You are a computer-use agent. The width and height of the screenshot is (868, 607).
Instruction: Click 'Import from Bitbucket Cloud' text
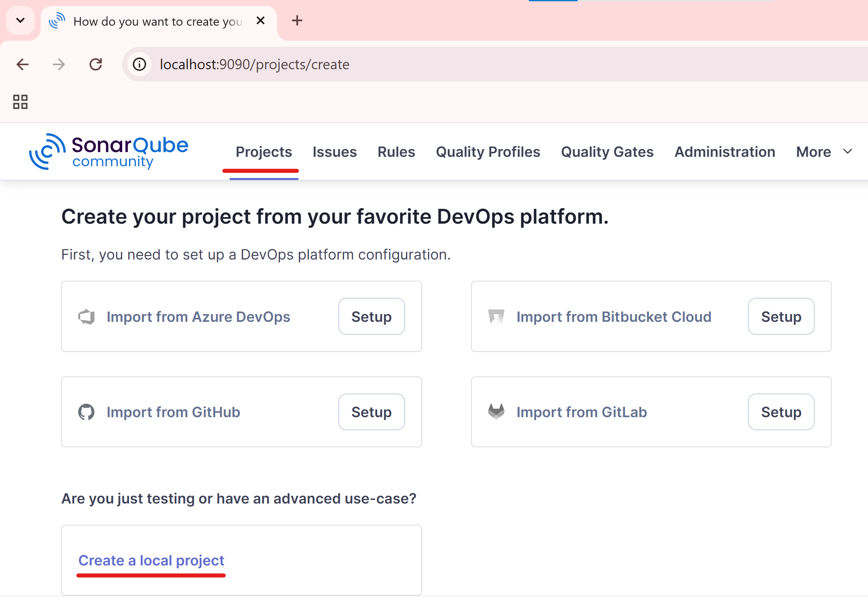coord(614,317)
